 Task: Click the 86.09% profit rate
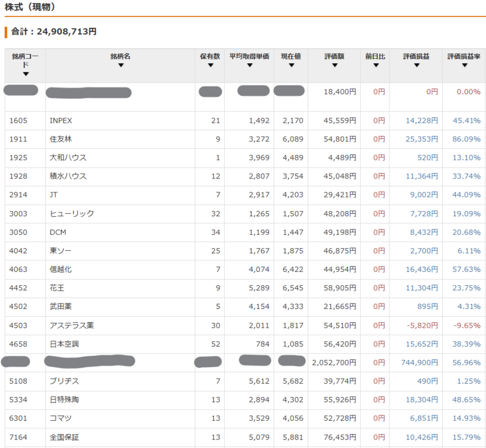[467, 139]
